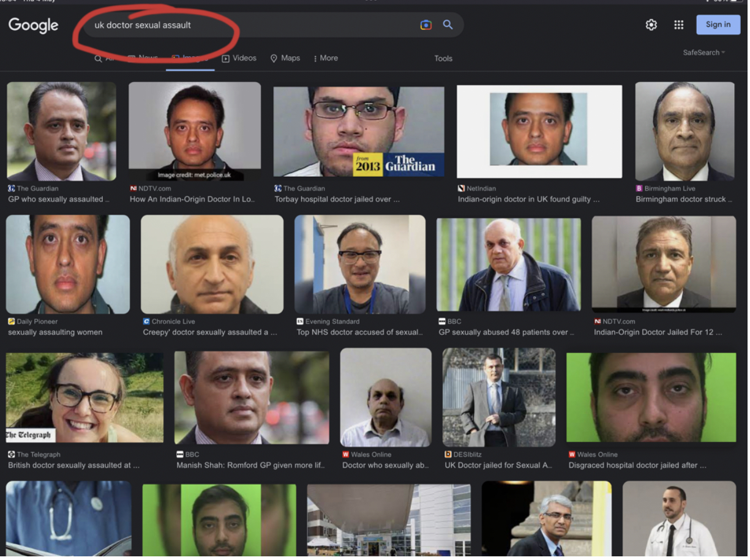This screenshot has height=560, width=750.
Task: Open Quick Settings gear icon
Action: coord(651,24)
